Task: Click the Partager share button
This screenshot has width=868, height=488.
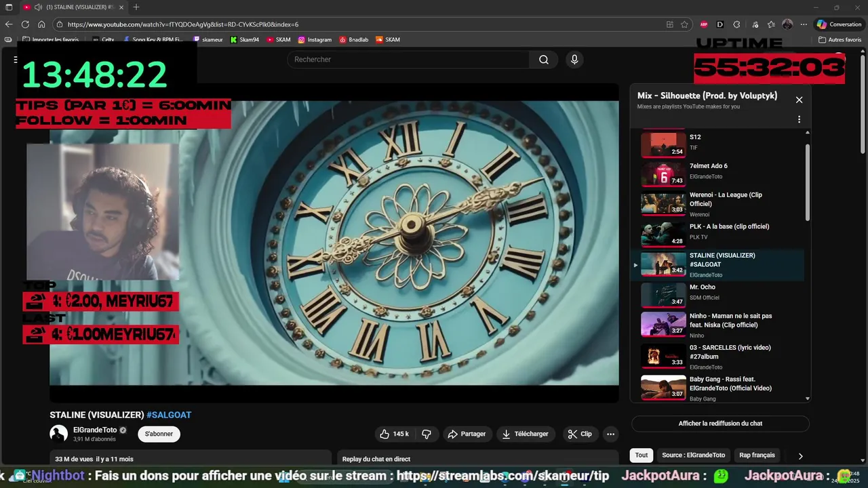Action: click(x=467, y=434)
